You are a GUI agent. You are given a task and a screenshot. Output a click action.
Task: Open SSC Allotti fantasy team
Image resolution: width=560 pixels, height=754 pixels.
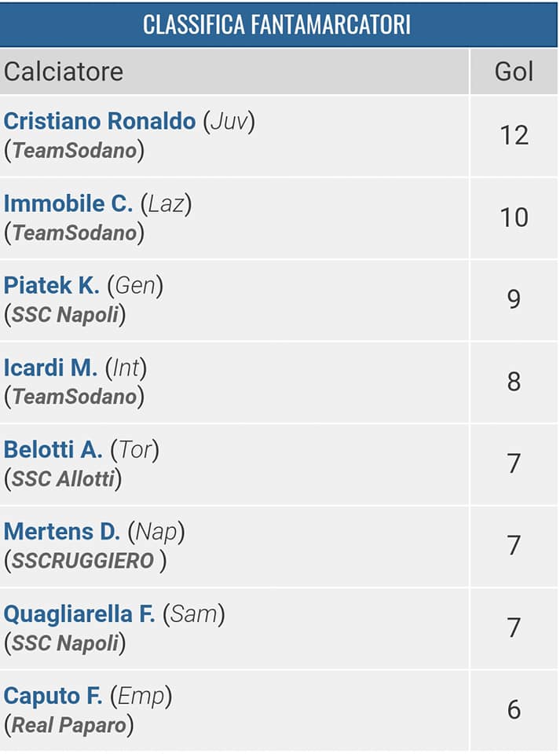63,479
